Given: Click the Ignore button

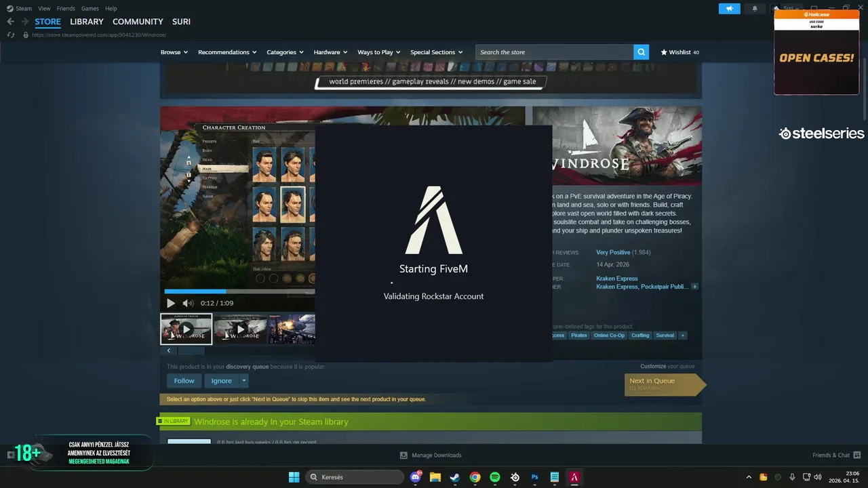Looking at the screenshot, I should tap(221, 381).
